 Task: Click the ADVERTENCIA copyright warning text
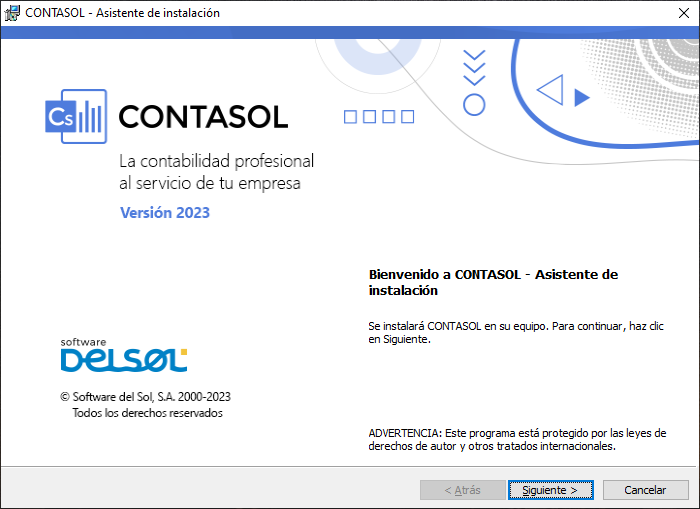pos(517,439)
